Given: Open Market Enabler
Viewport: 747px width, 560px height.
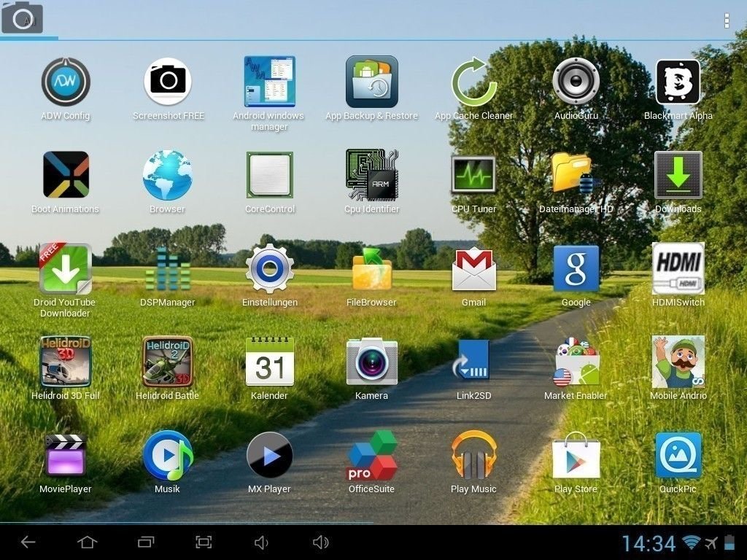Looking at the screenshot, I should 576,362.
